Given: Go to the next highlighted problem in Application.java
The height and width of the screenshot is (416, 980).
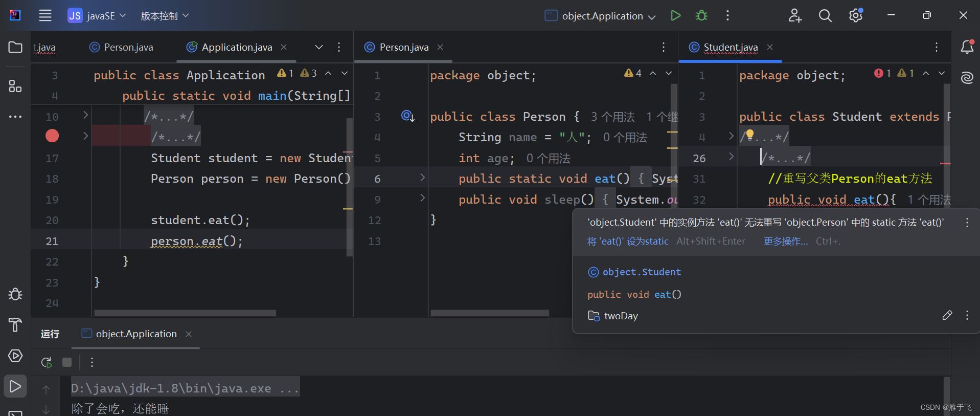Looking at the screenshot, I should (345, 74).
